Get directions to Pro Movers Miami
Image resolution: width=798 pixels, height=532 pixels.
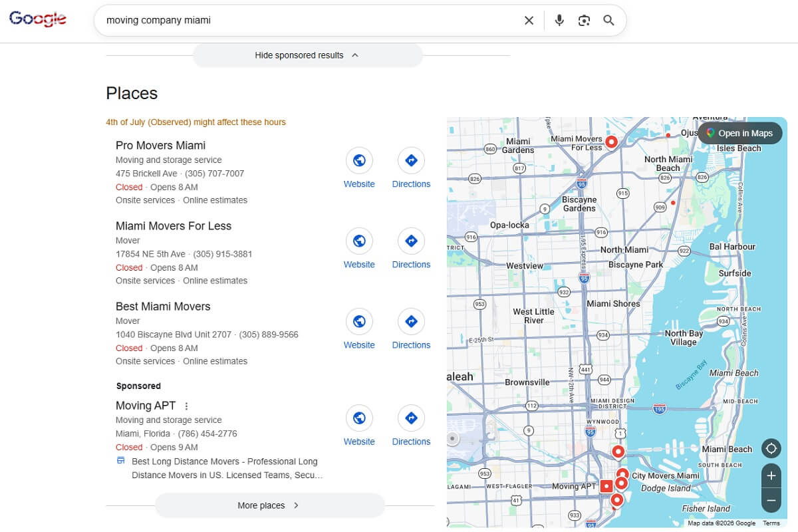click(411, 160)
